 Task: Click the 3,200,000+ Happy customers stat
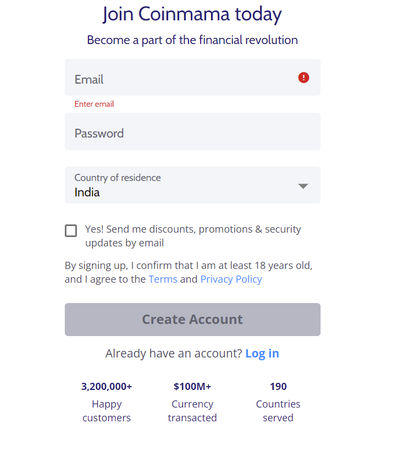(107, 402)
